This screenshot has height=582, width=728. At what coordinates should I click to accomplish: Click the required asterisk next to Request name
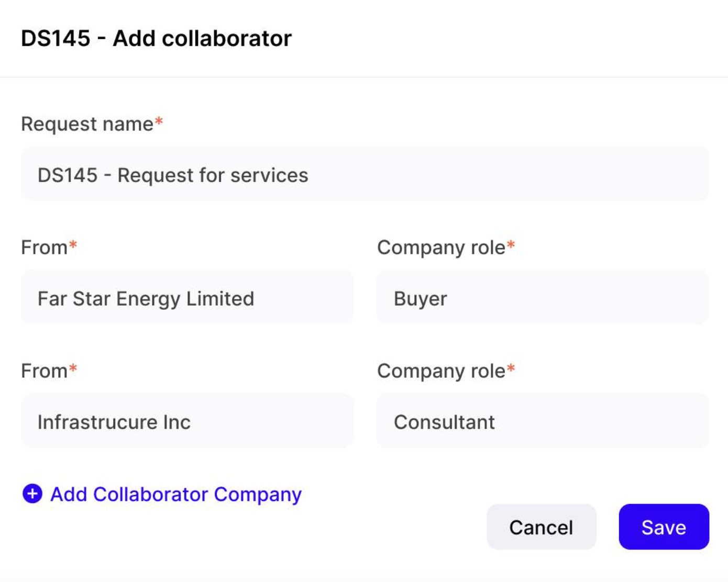click(159, 122)
